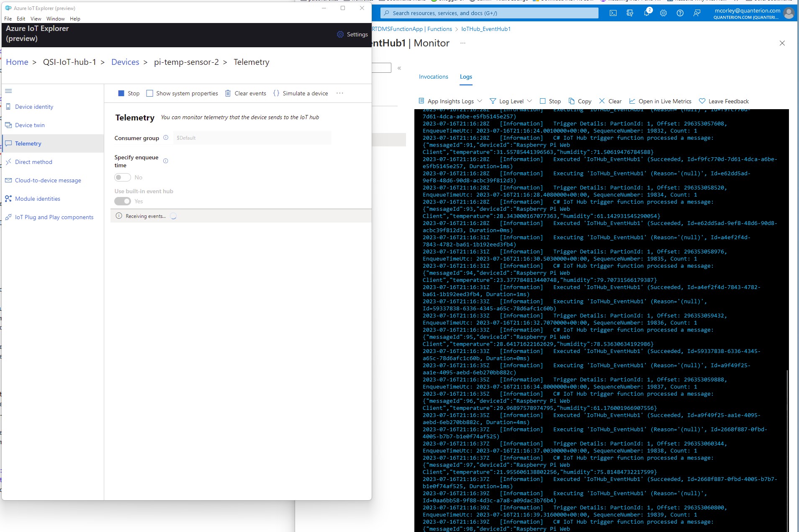This screenshot has height=532, width=799.
Task: Click the Simulate a device braces icon
Action: 276,93
